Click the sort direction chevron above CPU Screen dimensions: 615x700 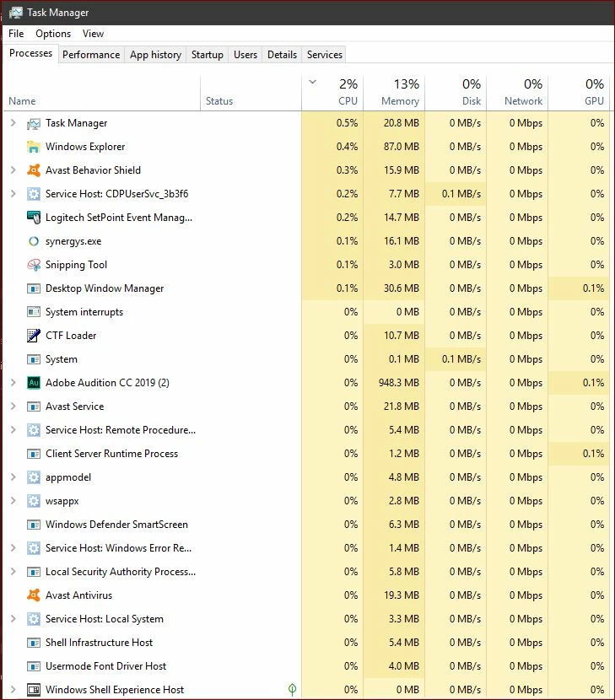pyautogui.click(x=313, y=82)
